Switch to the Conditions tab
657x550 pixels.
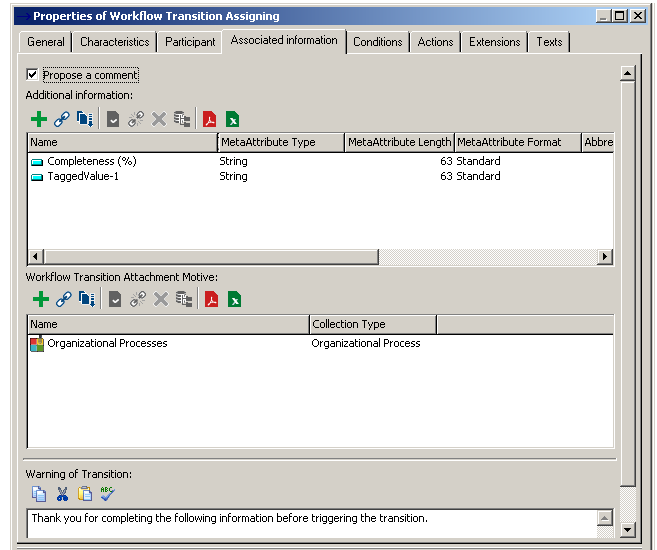pos(378,42)
